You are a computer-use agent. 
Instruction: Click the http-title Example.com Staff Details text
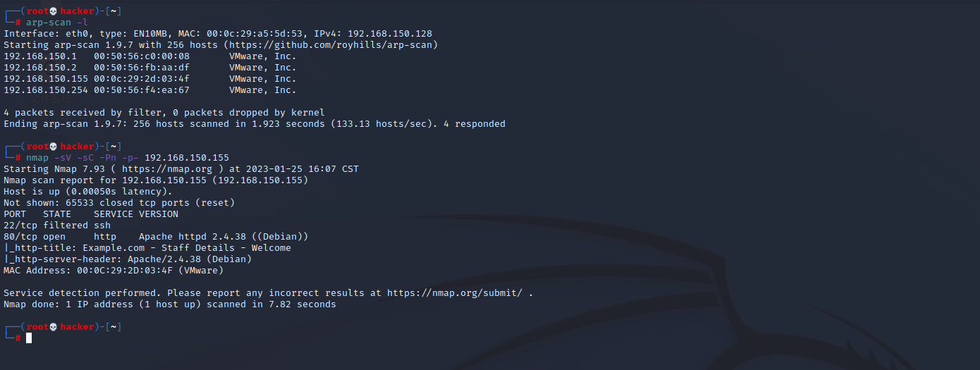147,248
